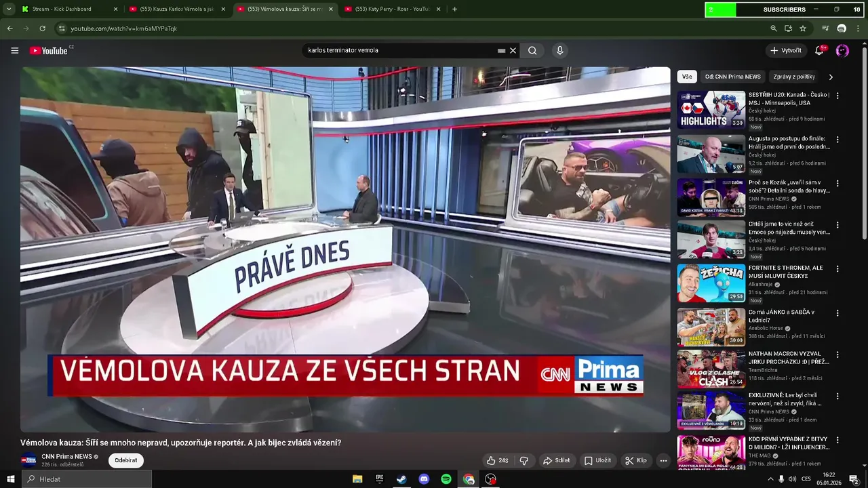This screenshot has width=868, height=488.
Task: Open Spotify from the taskbar
Action: [446, 479]
